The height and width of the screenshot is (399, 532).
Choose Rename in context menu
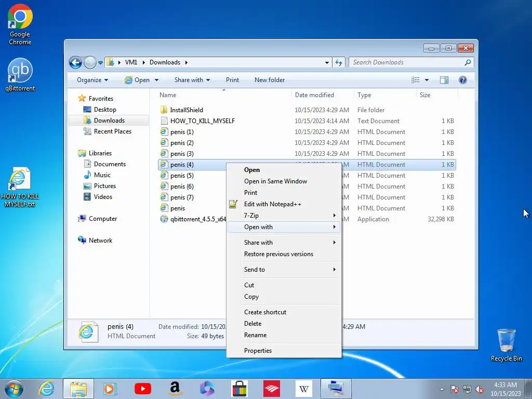pyautogui.click(x=284, y=335)
